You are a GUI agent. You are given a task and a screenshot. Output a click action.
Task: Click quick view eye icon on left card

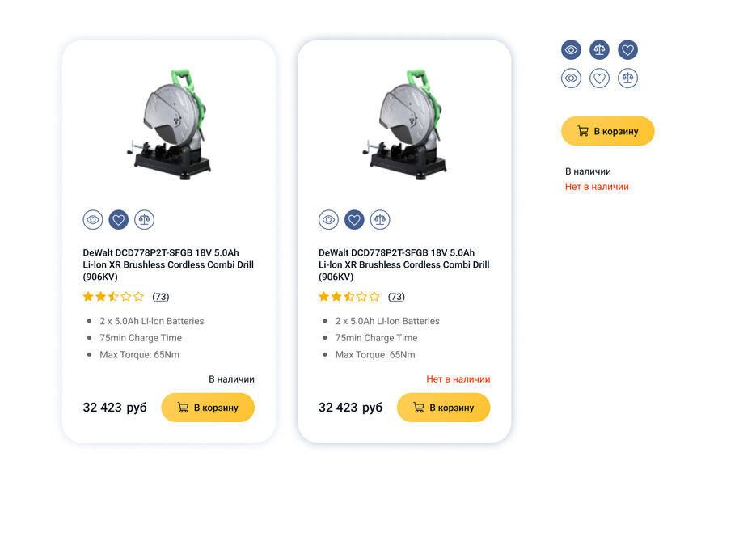92,220
